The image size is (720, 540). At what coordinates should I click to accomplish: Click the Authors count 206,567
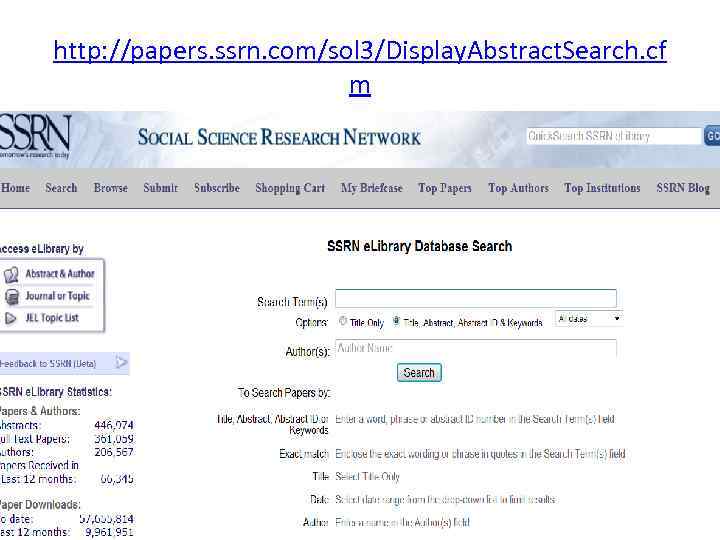pyautogui.click(x=113, y=452)
